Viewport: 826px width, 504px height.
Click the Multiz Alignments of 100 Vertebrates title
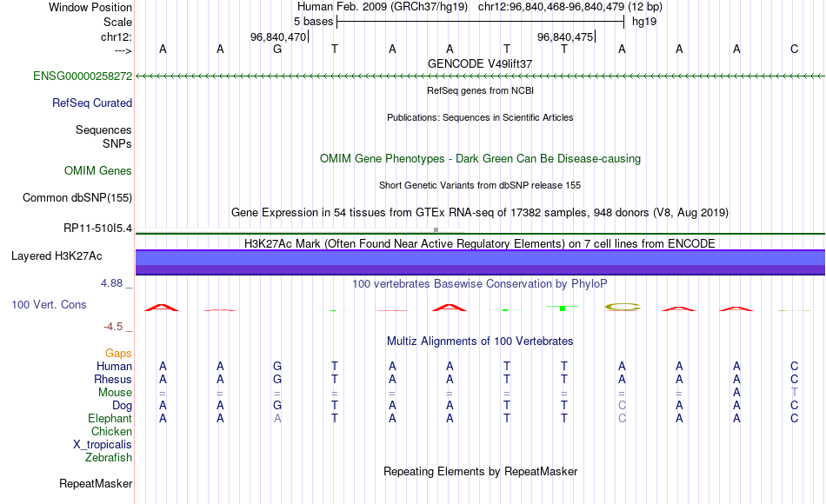click(x=480, y=341)
